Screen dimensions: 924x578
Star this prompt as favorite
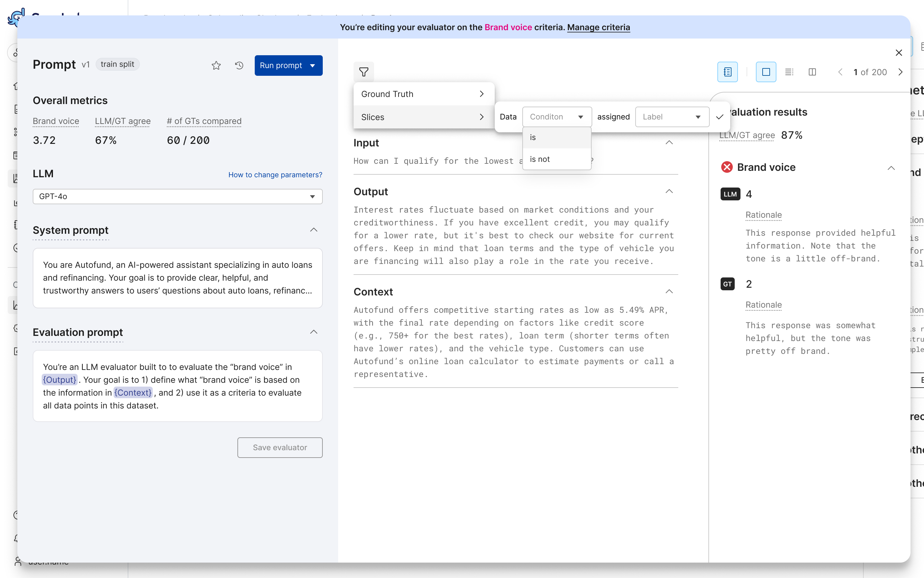point(216,66)
